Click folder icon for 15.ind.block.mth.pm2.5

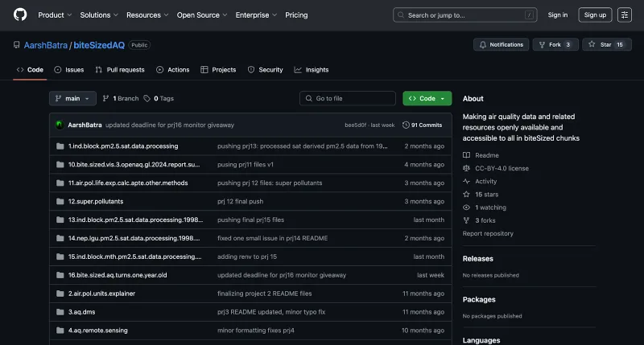pyautogui.click(x=60, y=257)
